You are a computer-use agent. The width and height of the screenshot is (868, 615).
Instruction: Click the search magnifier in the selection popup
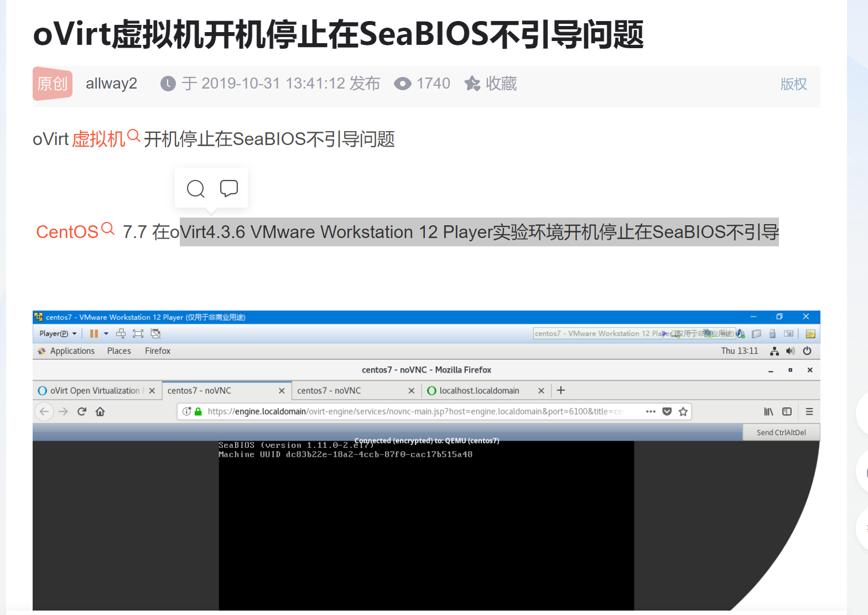pos(195,189)
